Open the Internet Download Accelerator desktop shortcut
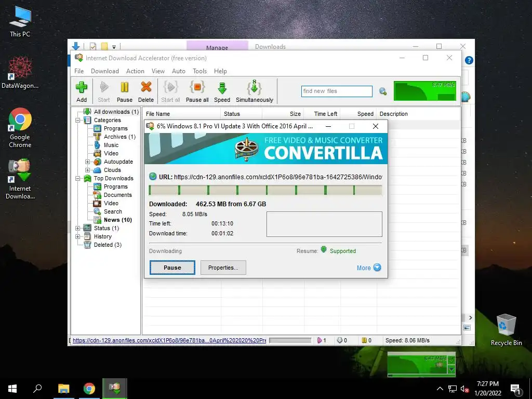This screenshot has height=399, width=532. (20, 179)
